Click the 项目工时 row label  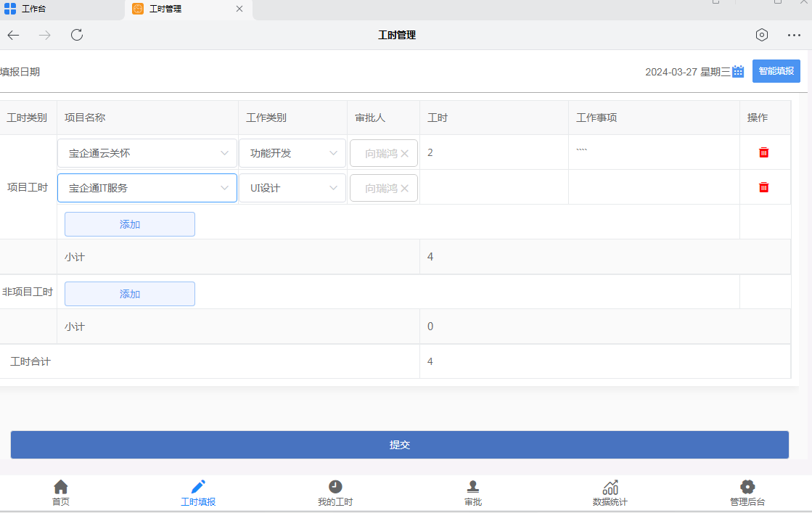pyautogui.click(x=28, y=187)
